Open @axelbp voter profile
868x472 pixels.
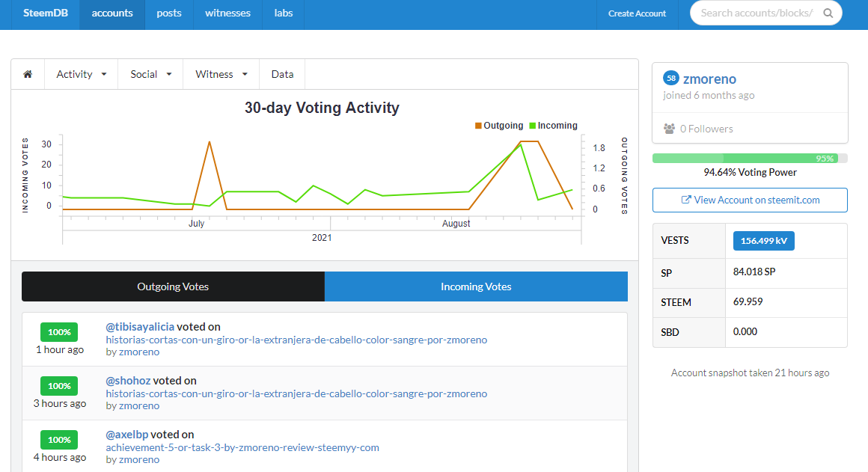[x=127, y=435]
